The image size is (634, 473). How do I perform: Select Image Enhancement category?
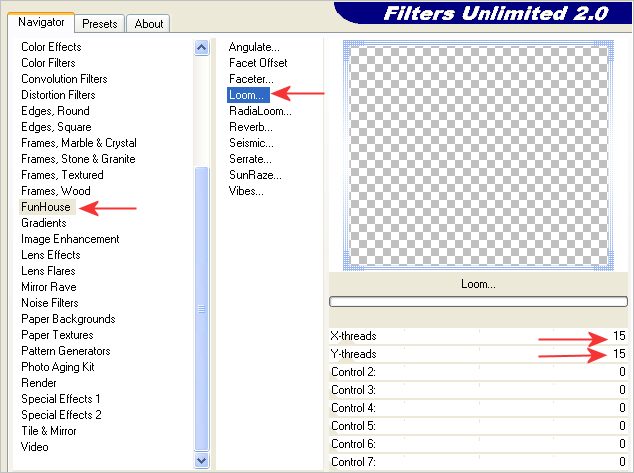tap(70, 239)
